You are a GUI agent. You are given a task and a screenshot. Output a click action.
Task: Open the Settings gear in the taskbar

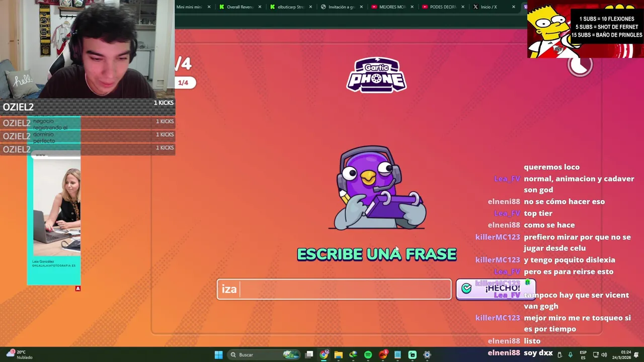point(427,355)
